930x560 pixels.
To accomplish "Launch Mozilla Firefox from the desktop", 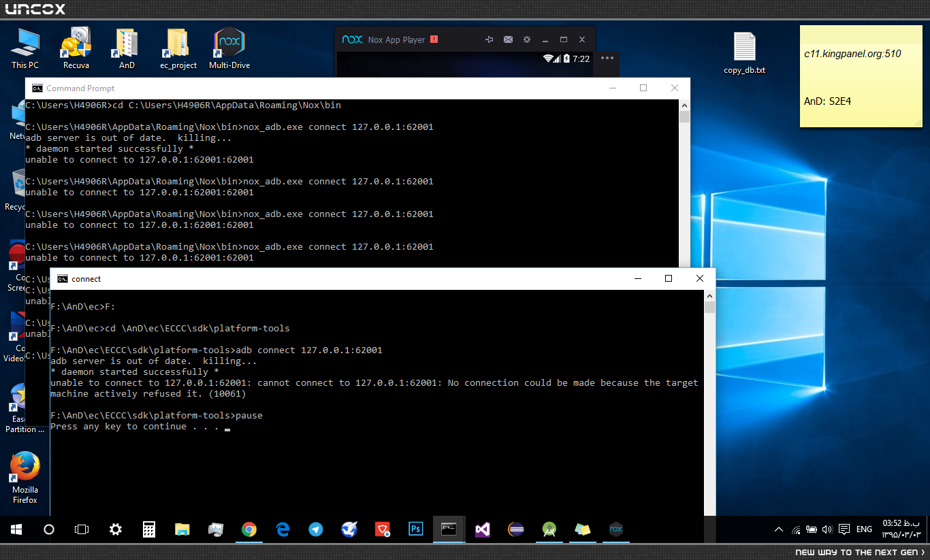I will point(25,478).
